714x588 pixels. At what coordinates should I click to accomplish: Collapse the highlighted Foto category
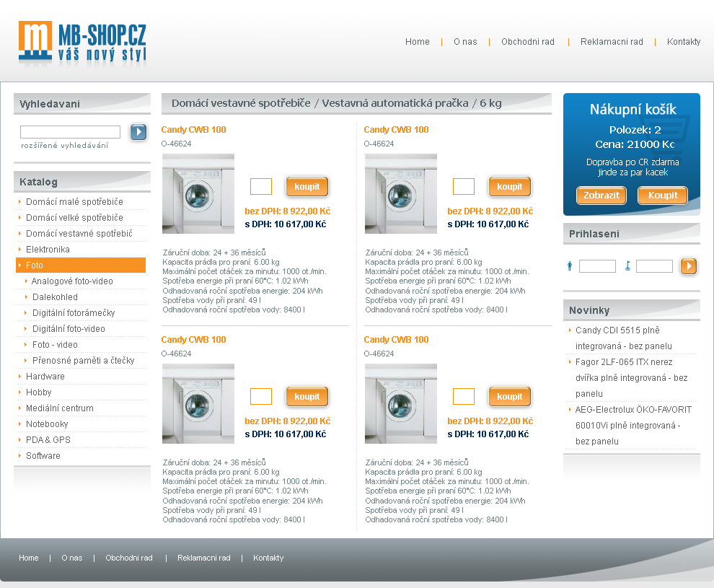[81, 265]
